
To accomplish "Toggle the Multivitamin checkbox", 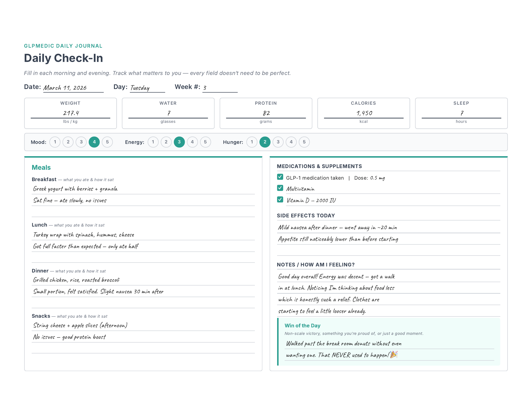I will point(280,188).
